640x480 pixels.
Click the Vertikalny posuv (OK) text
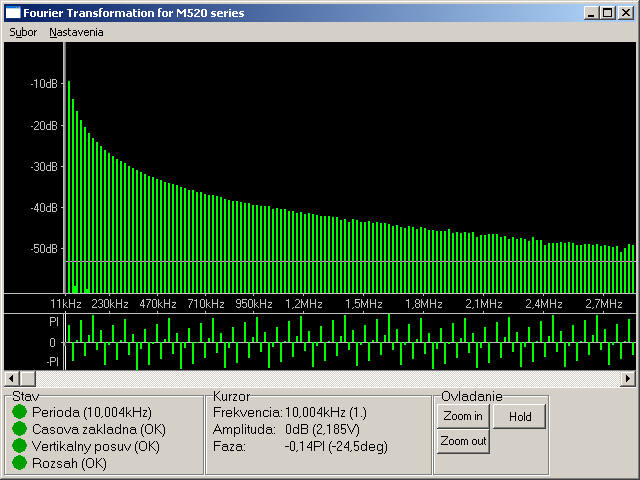coord(96,446)
